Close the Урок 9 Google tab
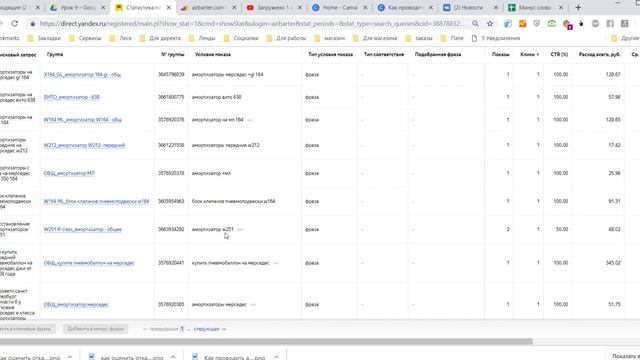640x360 pixels. point(103,7)
